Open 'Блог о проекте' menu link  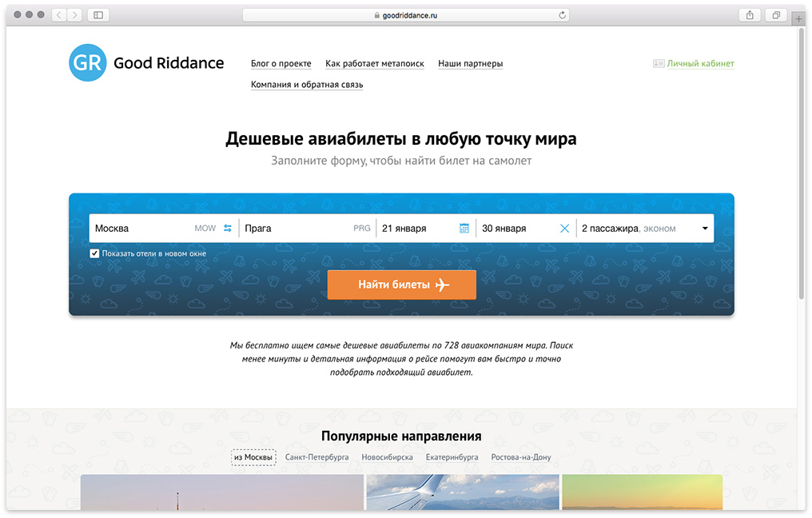[281, 64]
